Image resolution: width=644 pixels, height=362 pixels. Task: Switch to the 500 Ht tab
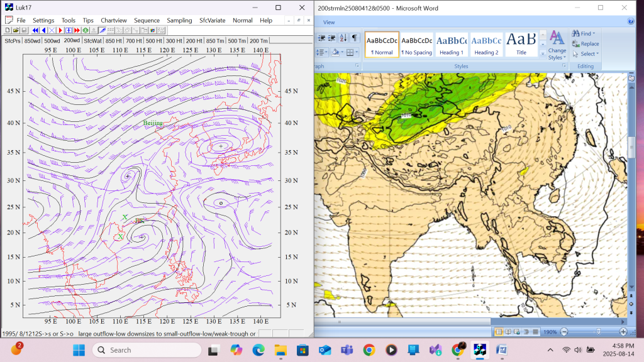click(x=154, y=41)
